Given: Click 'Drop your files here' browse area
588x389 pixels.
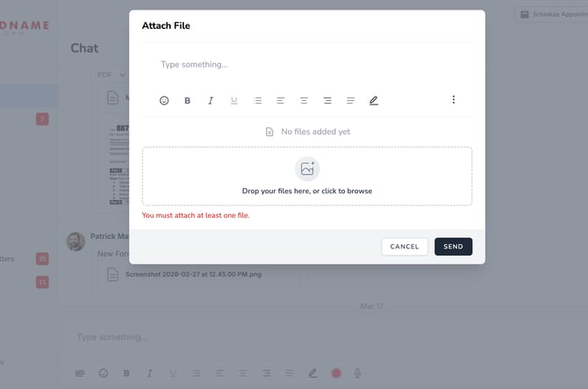Looking at the screenshot, I should coord(307,191).
